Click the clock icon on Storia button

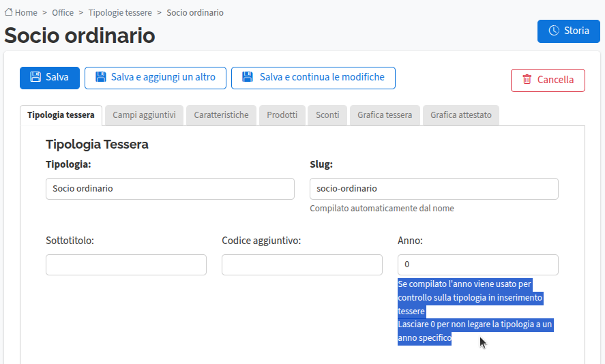554,31
